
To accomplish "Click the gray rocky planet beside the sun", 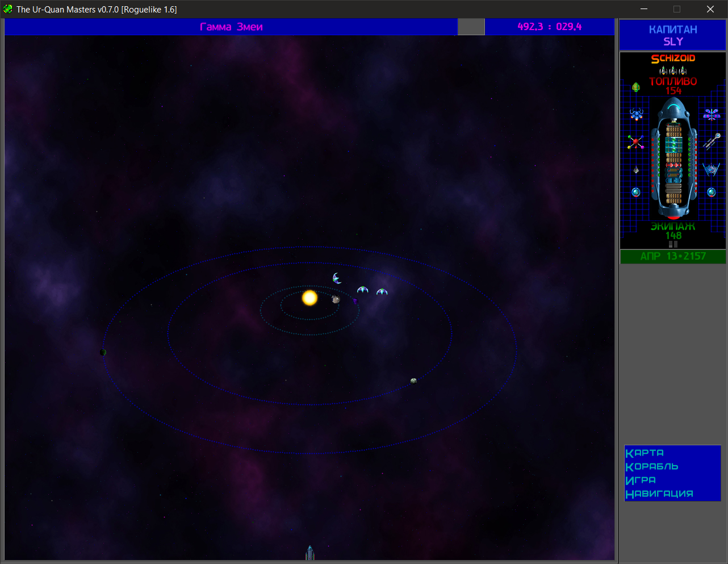I will pos(336,299).
